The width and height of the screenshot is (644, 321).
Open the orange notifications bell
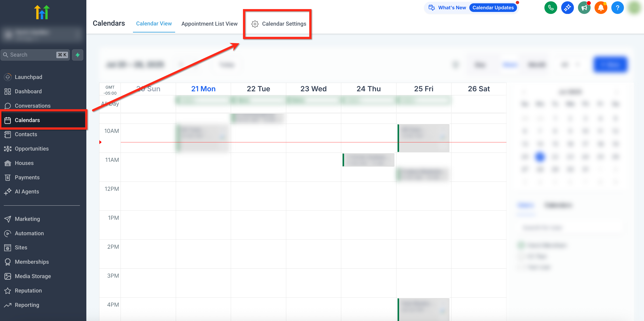[x=601, y=8]
